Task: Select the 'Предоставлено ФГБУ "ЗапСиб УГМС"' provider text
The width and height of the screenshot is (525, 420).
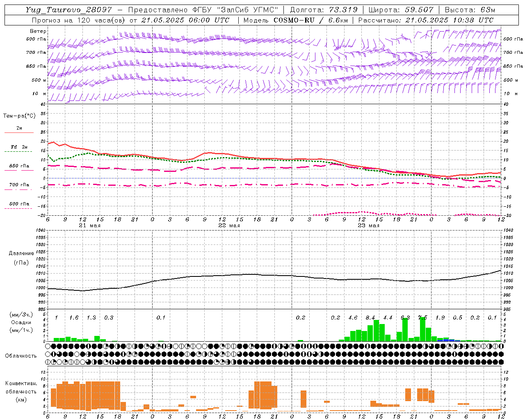Action: [203, 10]
